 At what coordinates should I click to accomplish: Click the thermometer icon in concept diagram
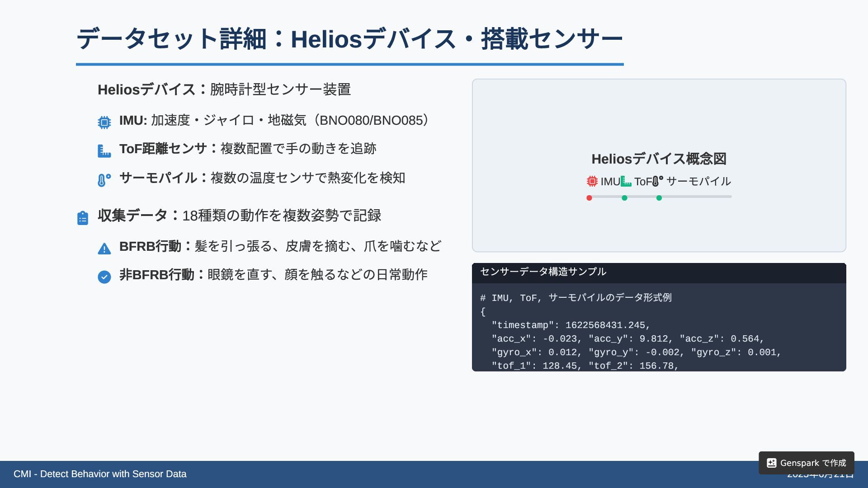(658, 181)
